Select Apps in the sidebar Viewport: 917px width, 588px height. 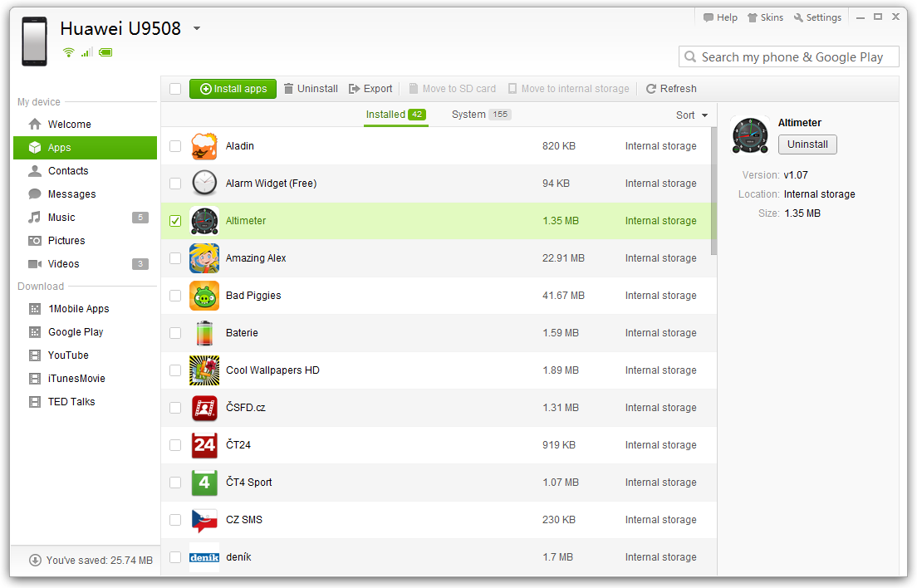point(86,148)
